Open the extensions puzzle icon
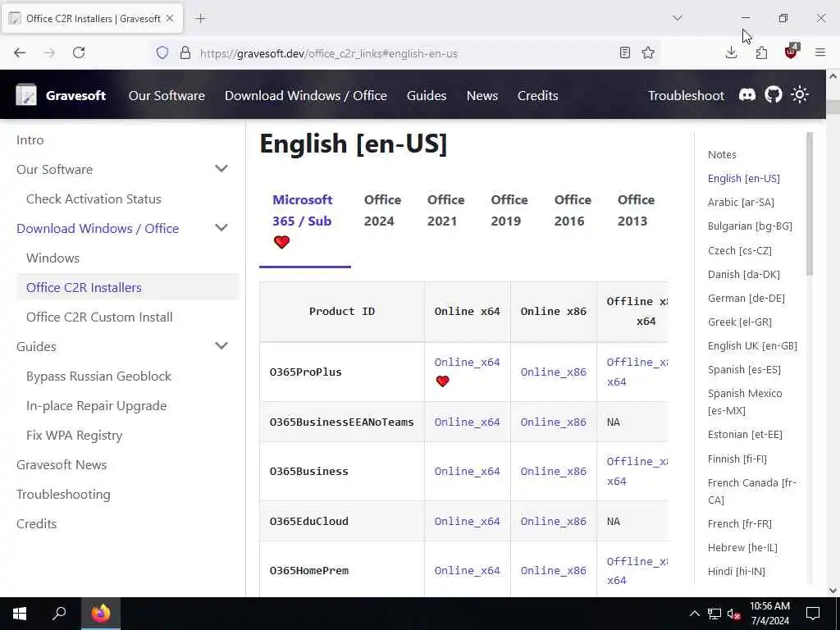This screenshot has height=630, width=840. 761,52
